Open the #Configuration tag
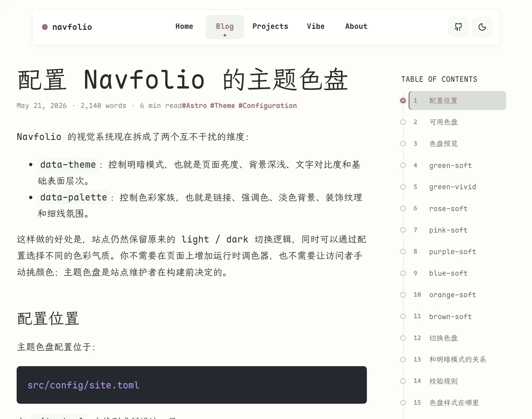Viewport: 532px width, 419px height. (268, 106)
